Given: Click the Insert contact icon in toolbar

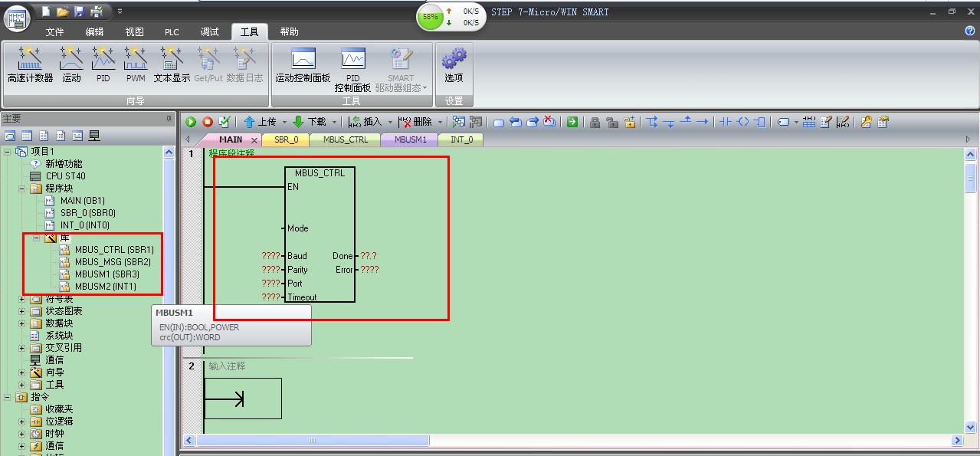Looking at the screenshot, I should tap(725, 122).
